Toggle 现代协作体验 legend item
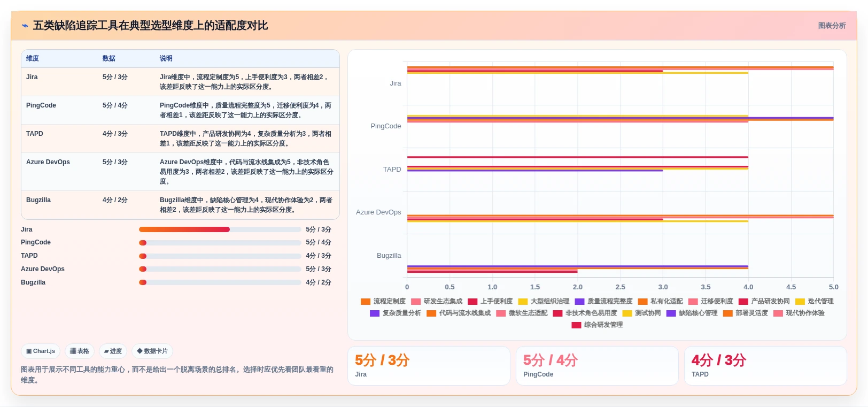Image resolution: width=868 pixels, height=407 pixels. click(x=799, y=313)
